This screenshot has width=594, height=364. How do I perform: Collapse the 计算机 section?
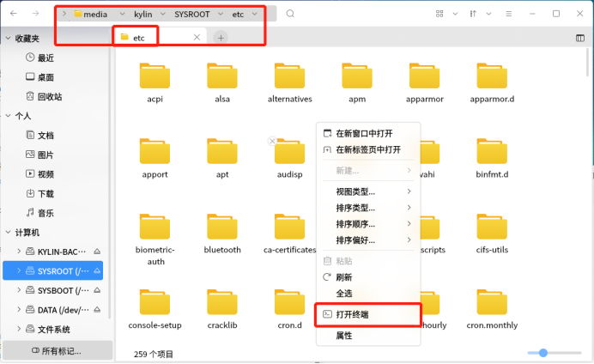pos(8,232)
